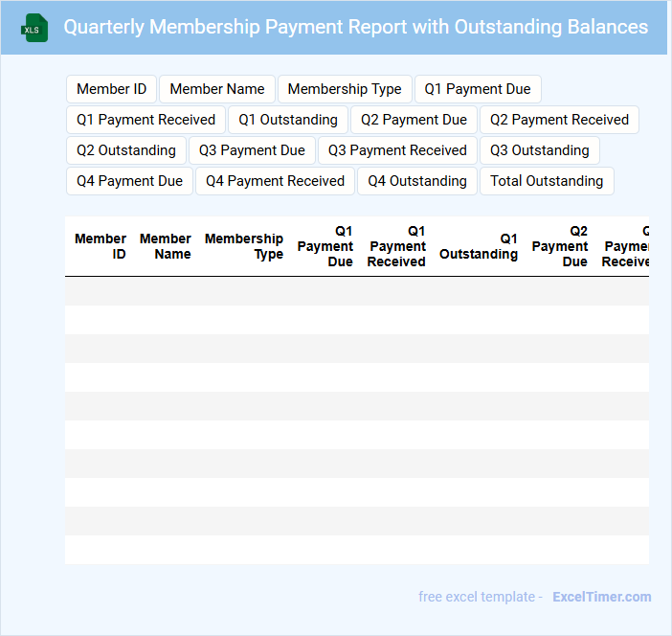Click the Q4 Outstanding tag

tap(417, 181)
